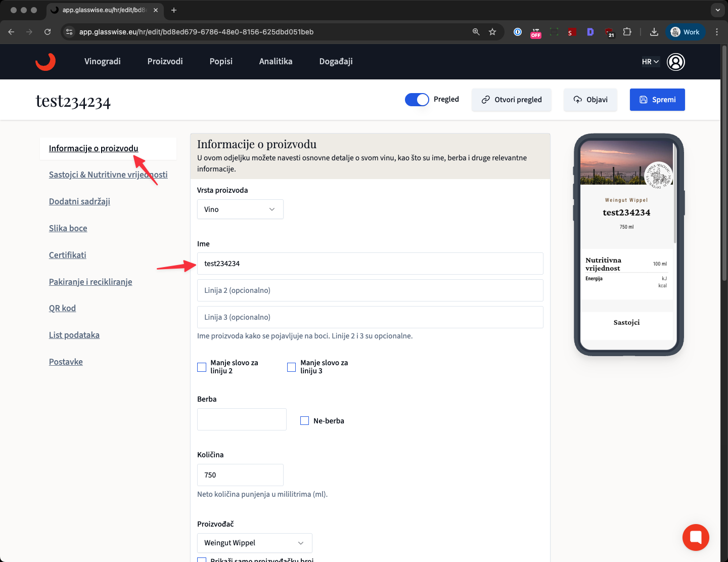Click the green dashed-square extension icon
This screenshot has height=562, width=728.
coord(554,32)
